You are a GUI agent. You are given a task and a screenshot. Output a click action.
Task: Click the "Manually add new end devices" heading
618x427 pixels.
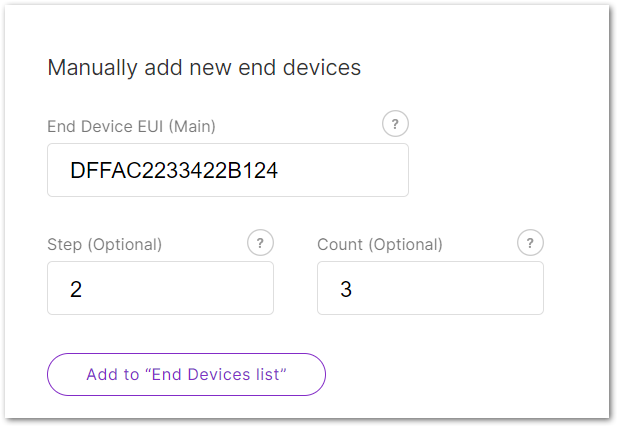(204, 67)
